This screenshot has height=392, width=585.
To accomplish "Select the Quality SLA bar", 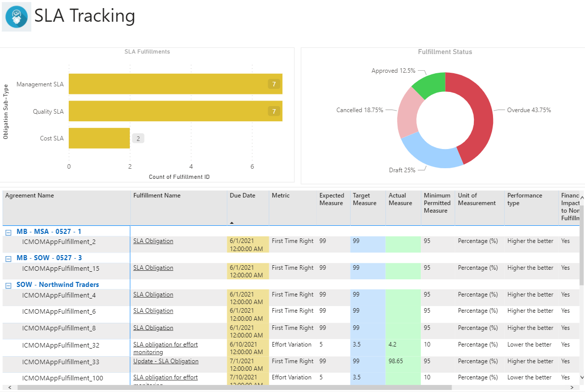I will (x=175, y=111).
